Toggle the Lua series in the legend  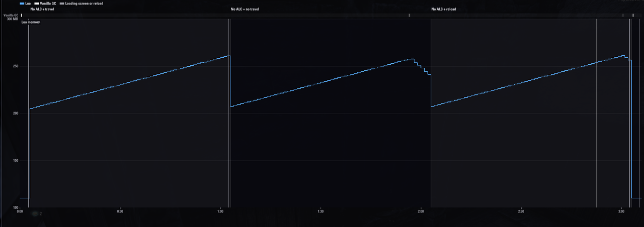pyautogui.click(x=25, y=4)
